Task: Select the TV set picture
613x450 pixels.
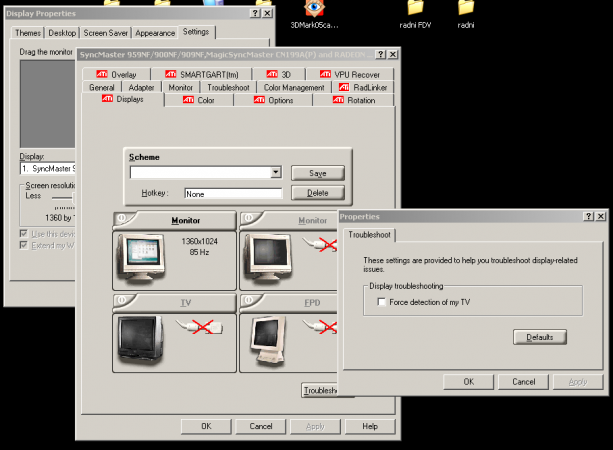Action: pos(141,339)
